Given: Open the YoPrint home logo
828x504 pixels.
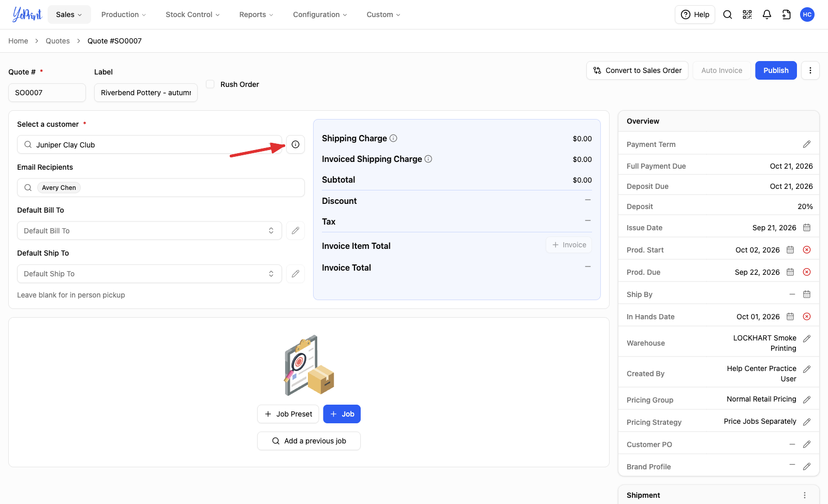Looking at the screenshot, I should pyautogui.click(x=27, y=14).
